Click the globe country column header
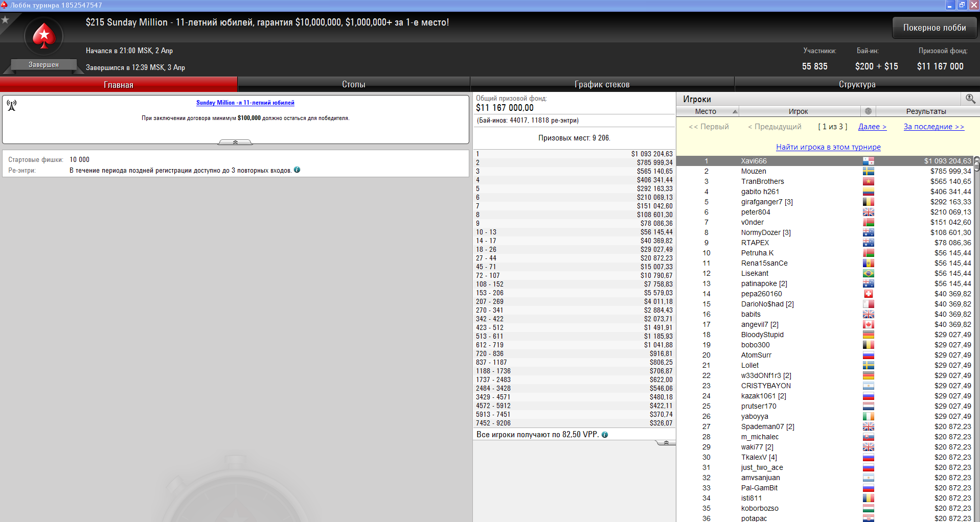The image size is (980, 522). (x=868, y=111)
